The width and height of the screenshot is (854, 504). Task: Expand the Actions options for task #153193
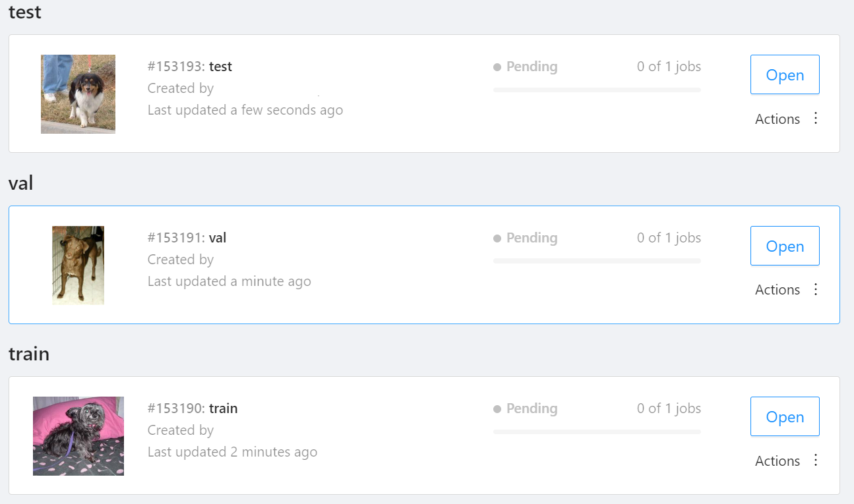pyautogui.click(x=816, y=118)
